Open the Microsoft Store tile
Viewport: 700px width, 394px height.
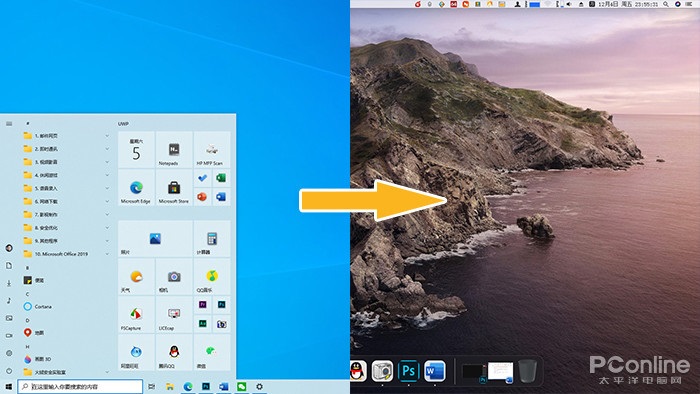click(174, 187)
